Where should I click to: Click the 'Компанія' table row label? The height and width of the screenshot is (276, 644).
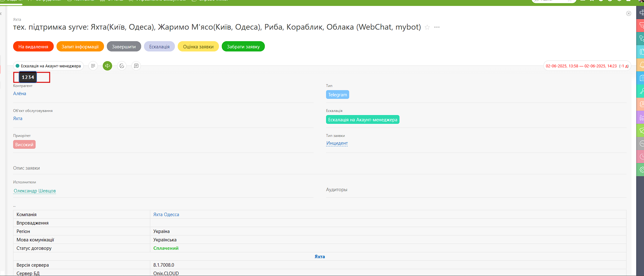[x=27, y=215]
